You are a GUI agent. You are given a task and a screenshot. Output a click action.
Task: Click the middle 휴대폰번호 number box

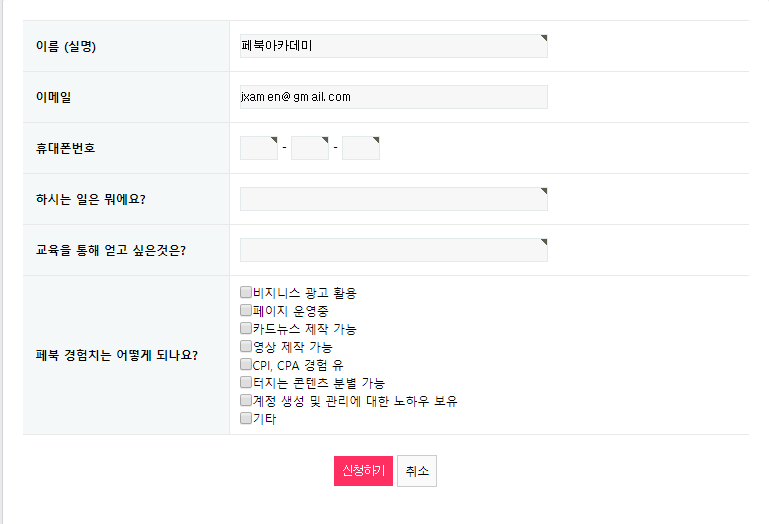(x=310, y=148)
